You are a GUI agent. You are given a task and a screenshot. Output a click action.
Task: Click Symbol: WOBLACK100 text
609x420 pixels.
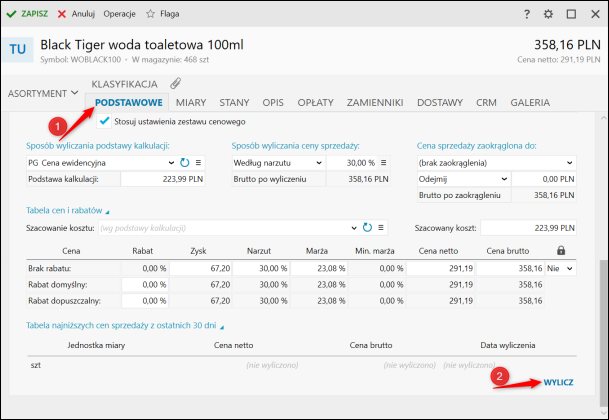80,60
